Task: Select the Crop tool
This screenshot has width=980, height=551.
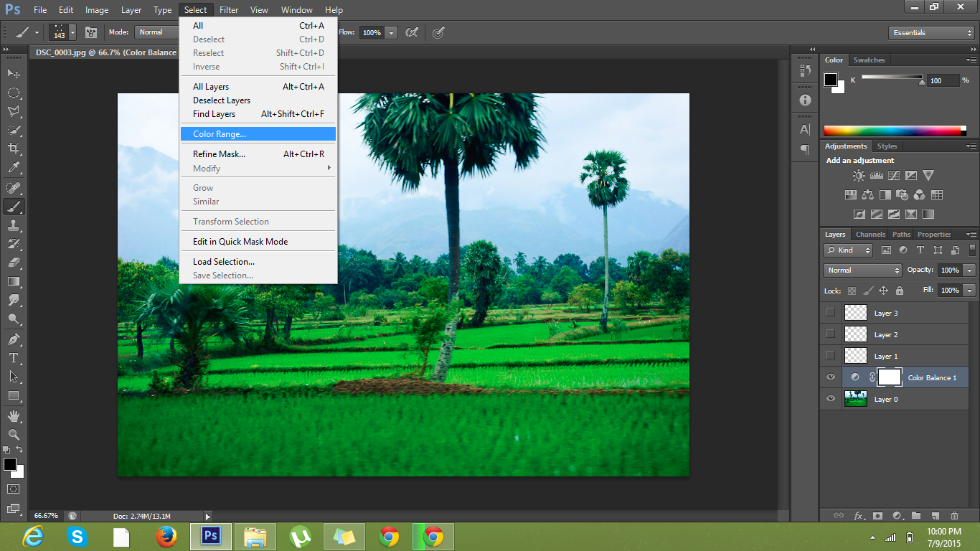Action: (x=14, y=149)
